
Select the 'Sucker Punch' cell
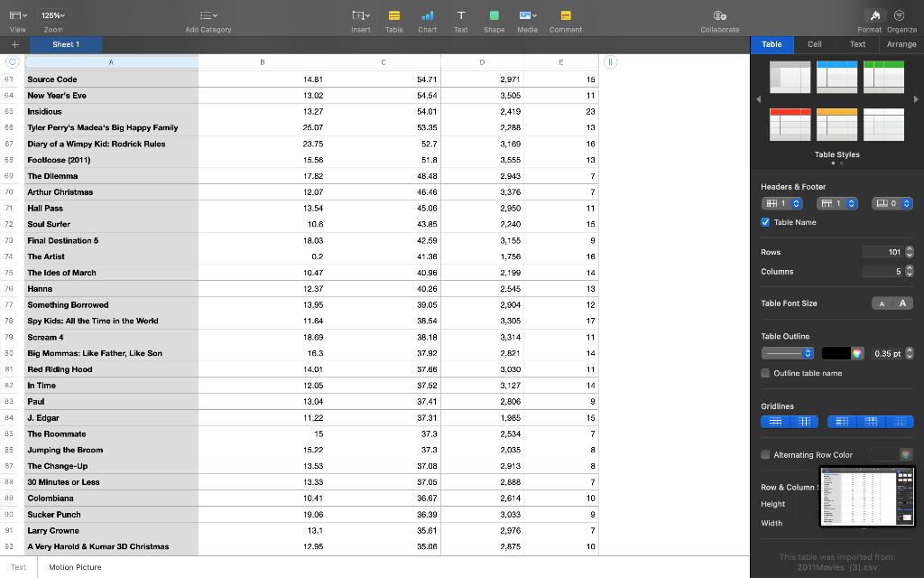(111, 514)
